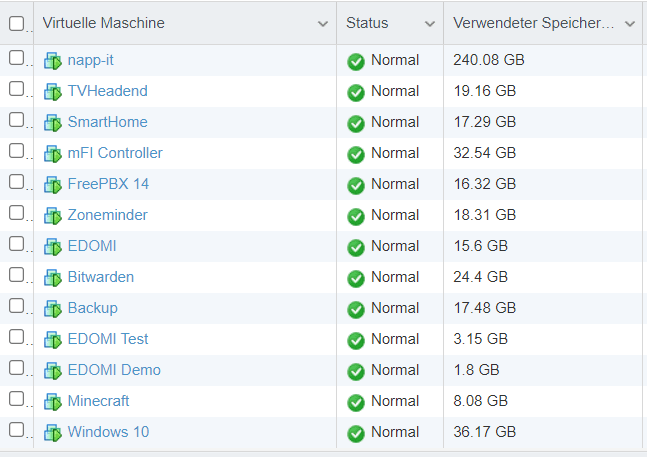Open the EDOMI virtual machine link
This screenshot has width=647, height=457.
92,246
